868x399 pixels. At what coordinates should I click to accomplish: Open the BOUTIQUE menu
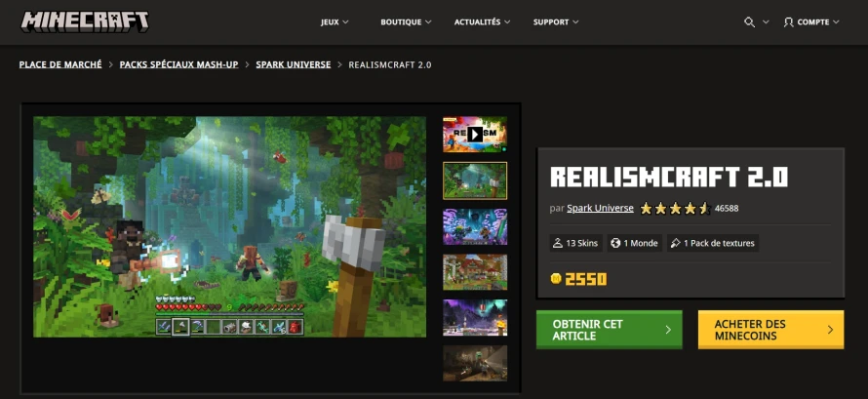406,22
